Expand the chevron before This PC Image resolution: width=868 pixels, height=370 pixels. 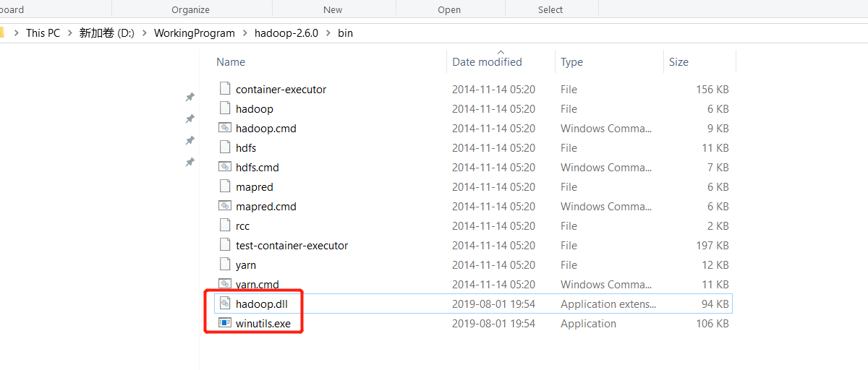pos(16,33)
